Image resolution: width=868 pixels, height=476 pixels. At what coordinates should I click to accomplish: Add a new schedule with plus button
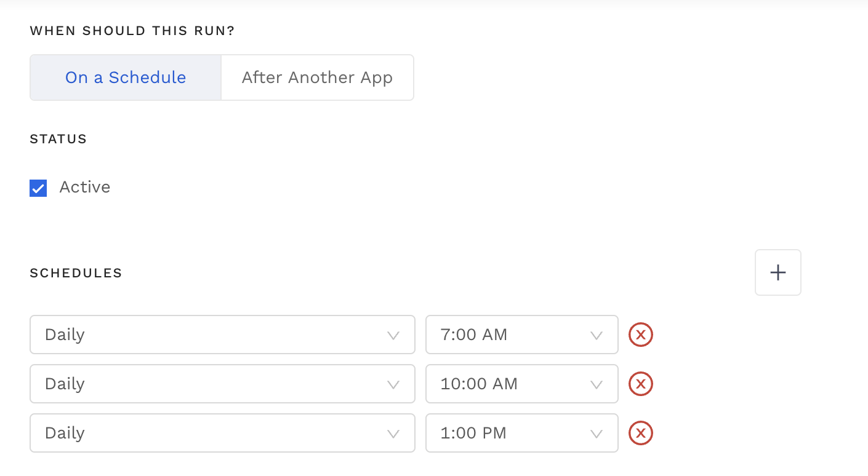click(x=778, y=272)
